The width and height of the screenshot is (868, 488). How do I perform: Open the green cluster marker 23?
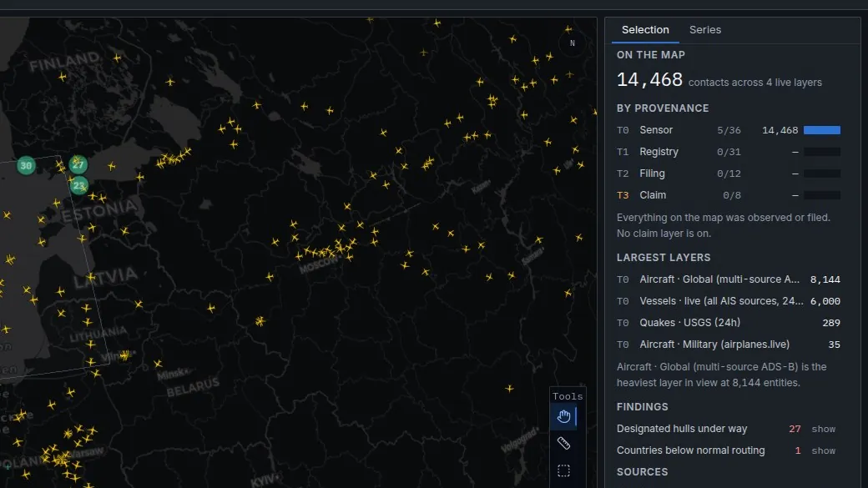click(79, 185)
